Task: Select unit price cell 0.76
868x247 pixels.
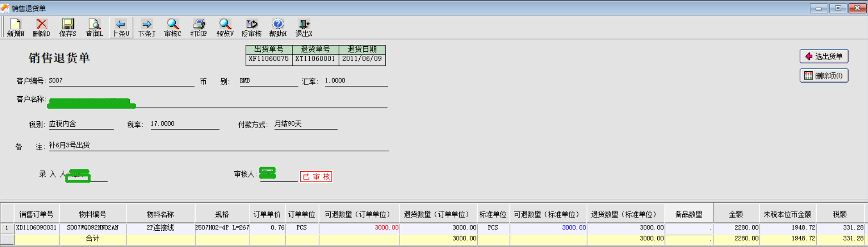Action: pyautogui.click(x=267, y=227)
